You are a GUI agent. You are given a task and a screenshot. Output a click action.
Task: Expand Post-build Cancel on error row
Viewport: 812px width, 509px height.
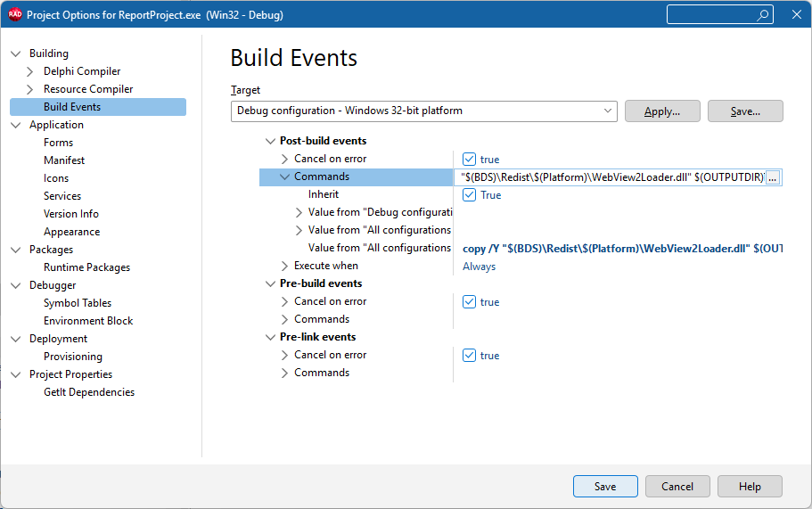click(284, 159)
